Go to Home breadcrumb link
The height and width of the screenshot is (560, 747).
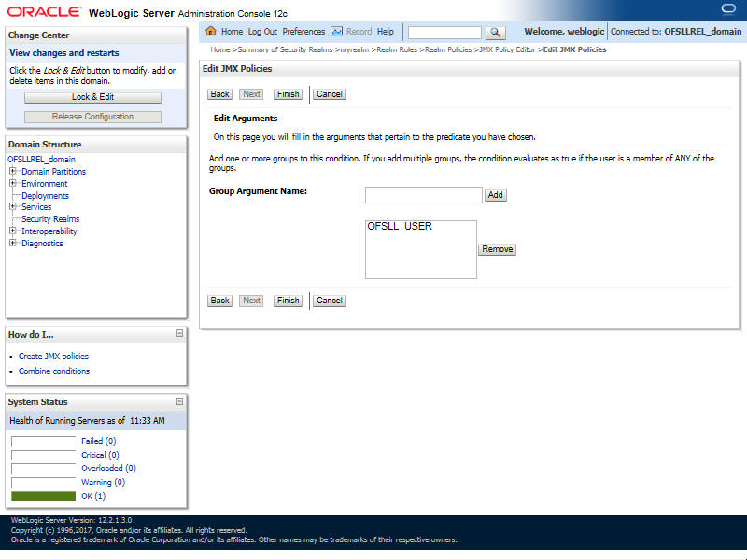(x=220, y=49)
